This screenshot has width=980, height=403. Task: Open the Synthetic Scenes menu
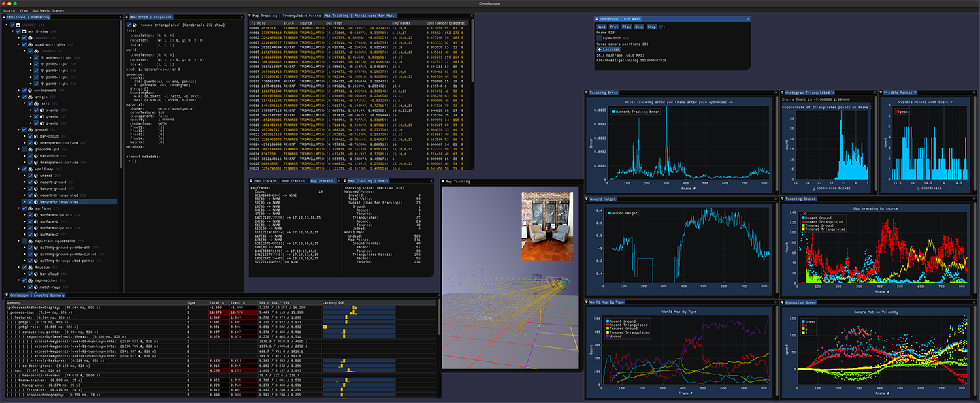(49, 11)
